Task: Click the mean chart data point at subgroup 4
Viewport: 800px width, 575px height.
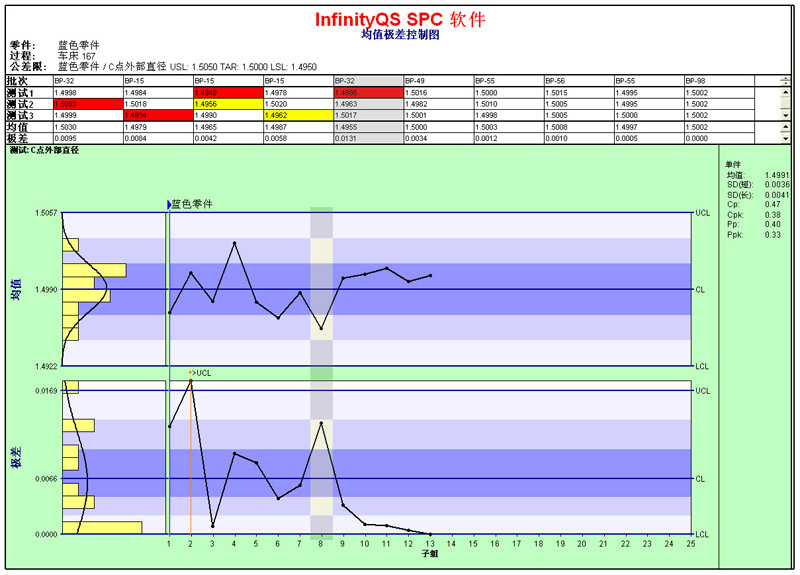Action: tap(234, 243)
